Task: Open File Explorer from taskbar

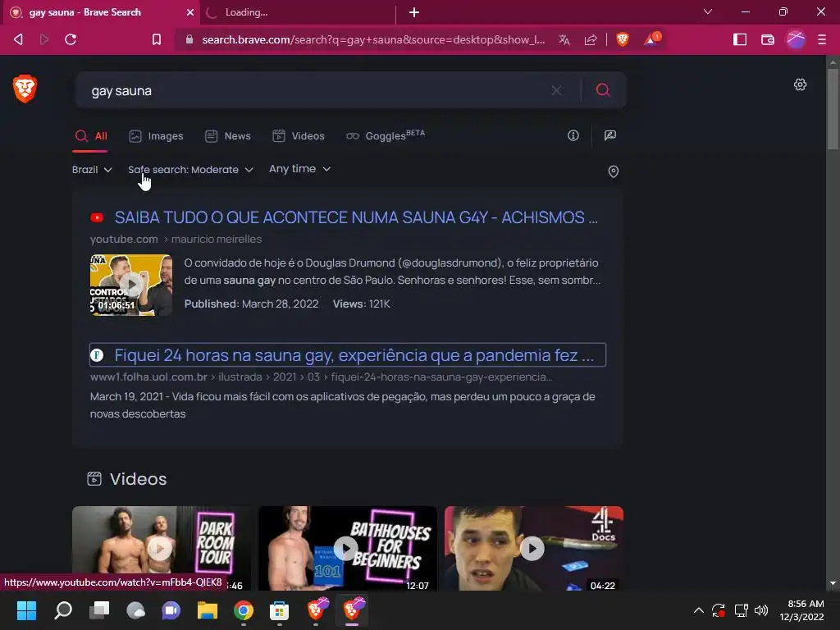Action: pos(208,610)
